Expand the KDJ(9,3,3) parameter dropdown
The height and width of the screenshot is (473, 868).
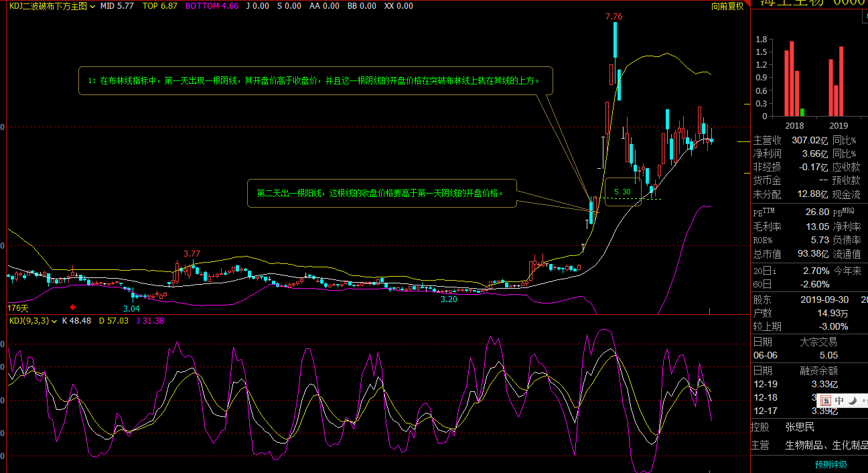pyautogui.click(x=54, y=321)
